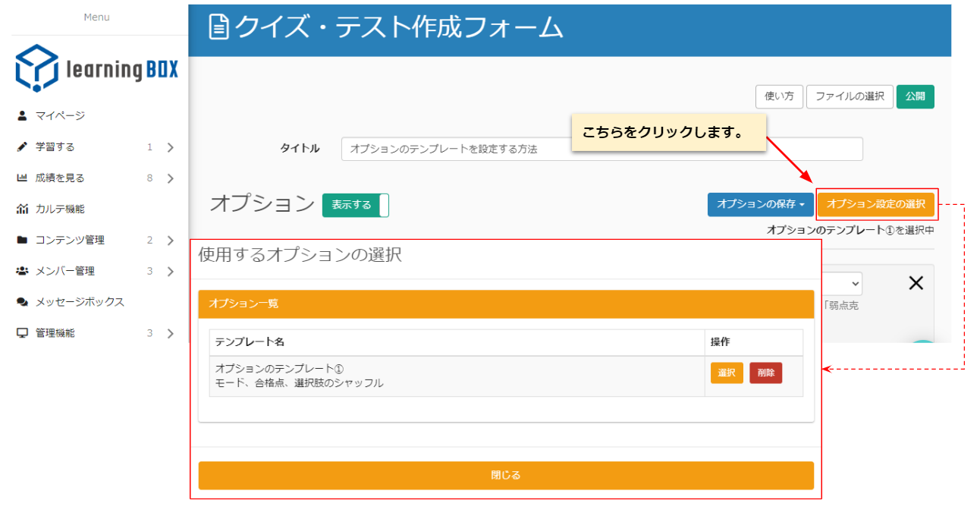980x513 pixels.
Task: Click the 管理機能 monitor icon
Action: pos(22,333)
